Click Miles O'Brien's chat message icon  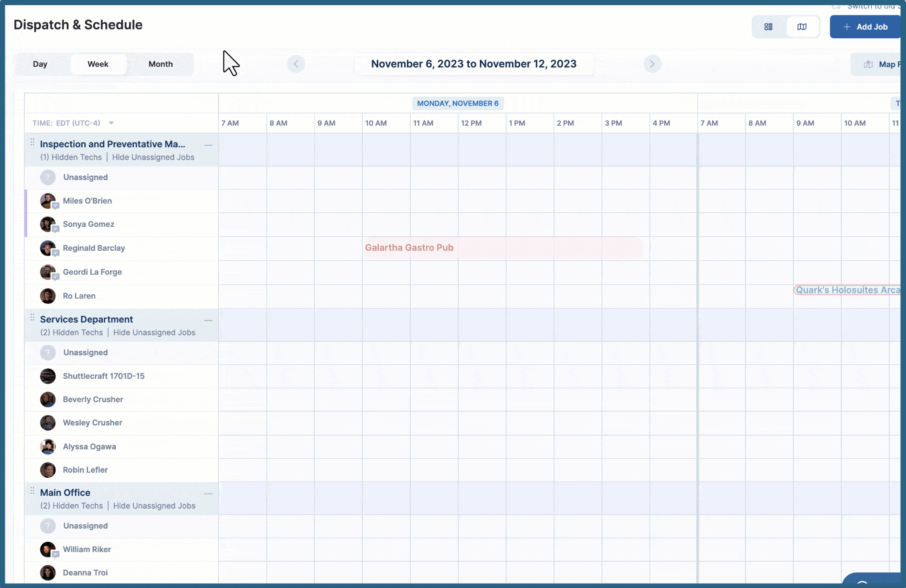coord(56,206)
